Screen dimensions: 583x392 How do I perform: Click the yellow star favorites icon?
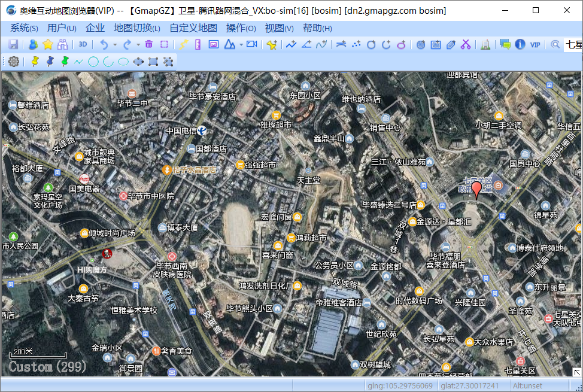point(48,45)
